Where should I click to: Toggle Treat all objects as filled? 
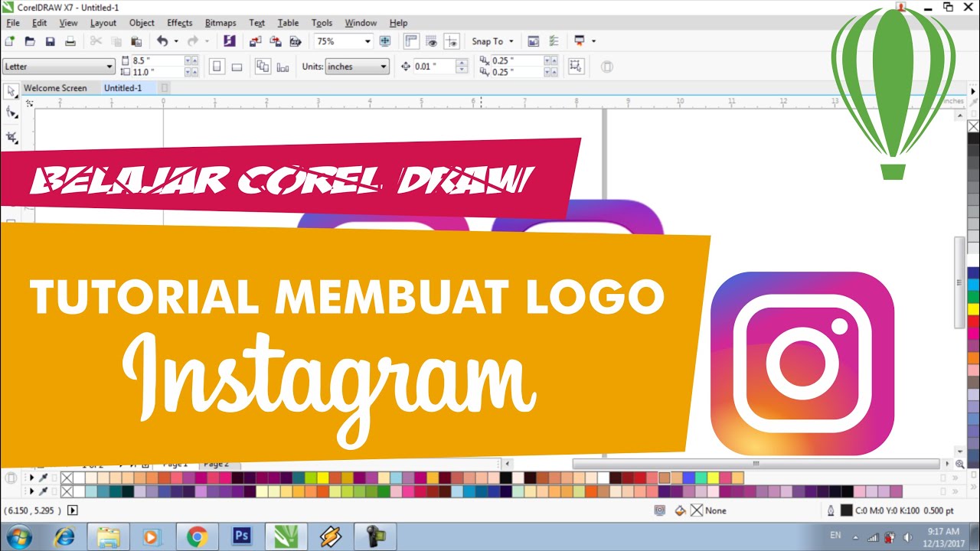click(576, 67)
